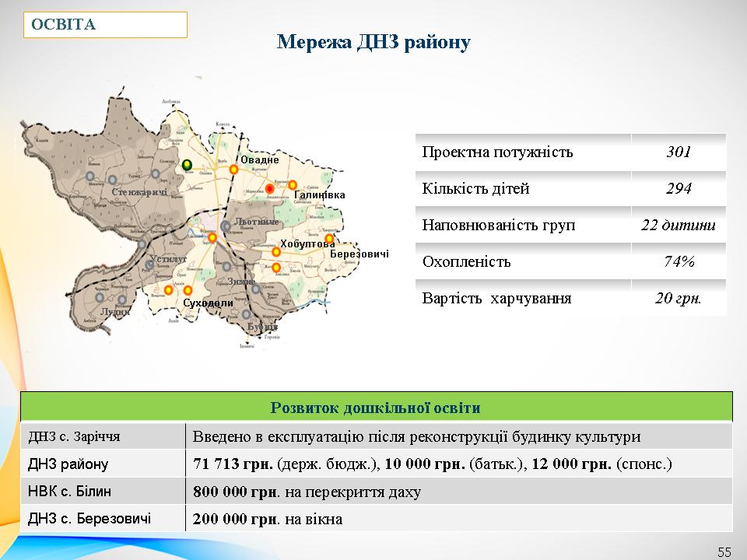Select the ДНЗ с. Заріччя table cell
Screen dimensions: 747x560
(103, 436)
